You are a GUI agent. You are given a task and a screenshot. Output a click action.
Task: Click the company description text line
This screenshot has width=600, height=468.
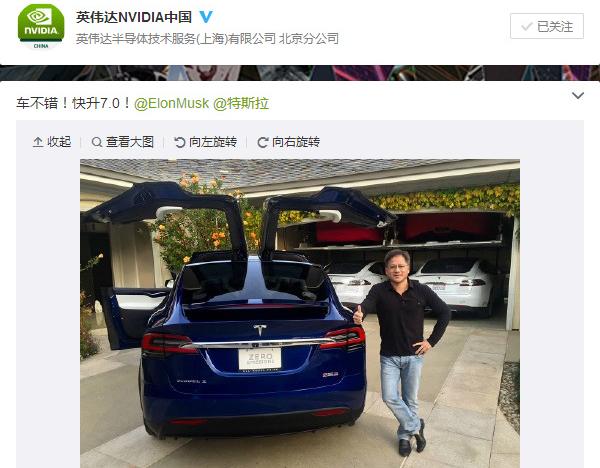click(207, 39)
